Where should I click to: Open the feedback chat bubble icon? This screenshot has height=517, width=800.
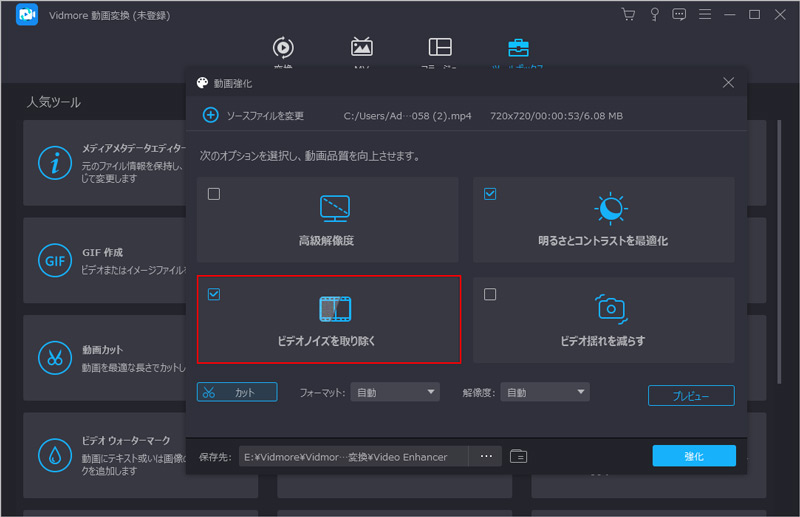(x=679, y=14)
